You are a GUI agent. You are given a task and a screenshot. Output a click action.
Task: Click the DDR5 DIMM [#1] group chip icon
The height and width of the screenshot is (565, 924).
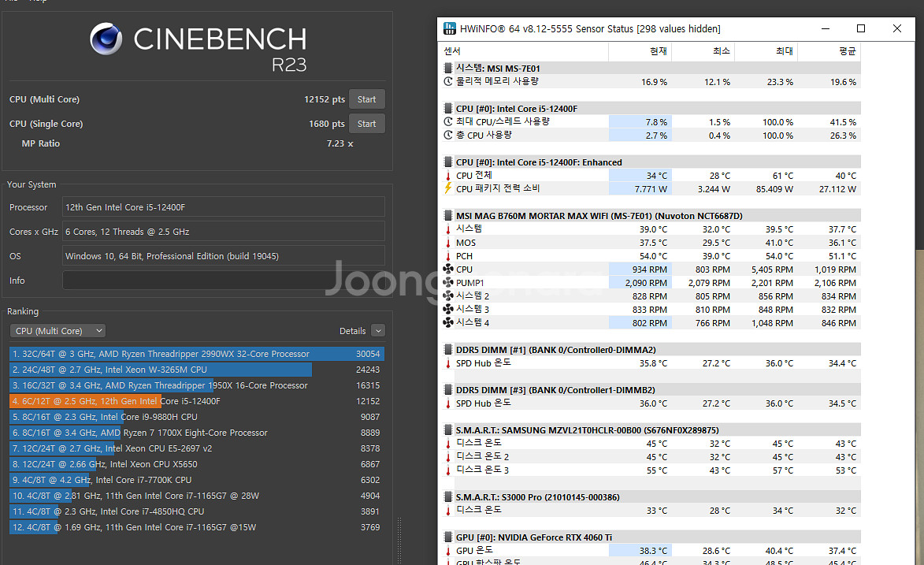tap(448, 350)
